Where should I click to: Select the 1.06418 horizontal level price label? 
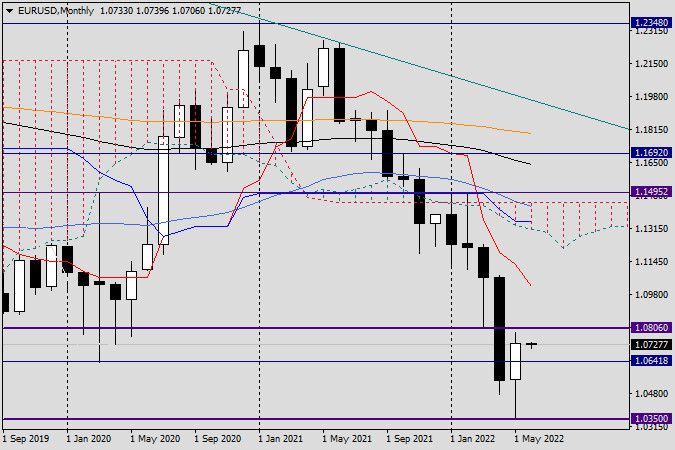(x=652, y=361)
